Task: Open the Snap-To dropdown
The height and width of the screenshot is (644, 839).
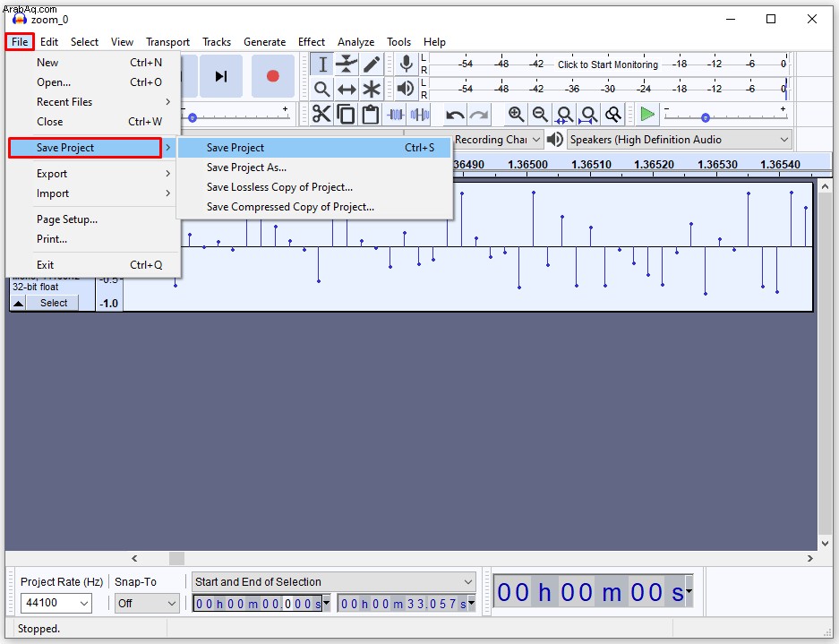Action: pos(147,604)
